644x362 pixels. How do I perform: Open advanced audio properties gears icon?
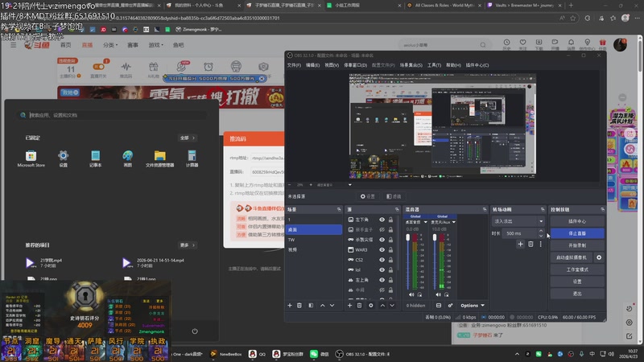(450, 306)
